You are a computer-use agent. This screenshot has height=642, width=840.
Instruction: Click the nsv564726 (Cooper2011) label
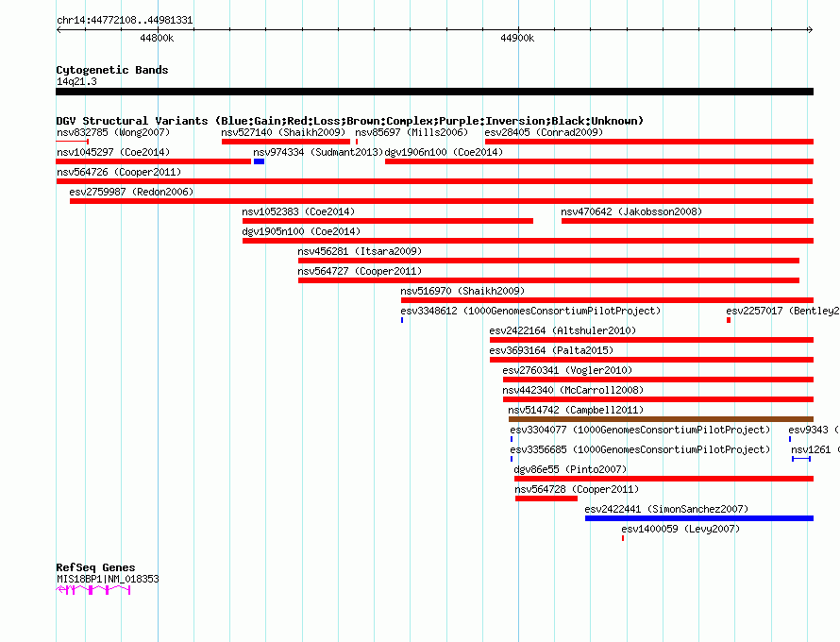tap(119, 172)
